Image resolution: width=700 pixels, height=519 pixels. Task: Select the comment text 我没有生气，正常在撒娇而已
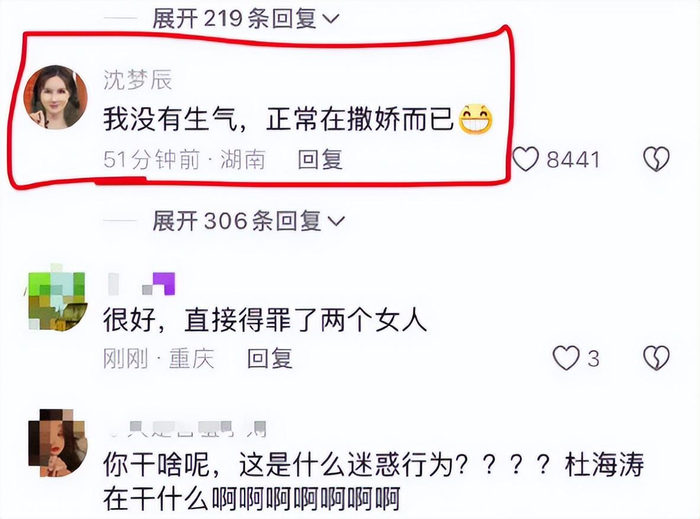point(278,120)
